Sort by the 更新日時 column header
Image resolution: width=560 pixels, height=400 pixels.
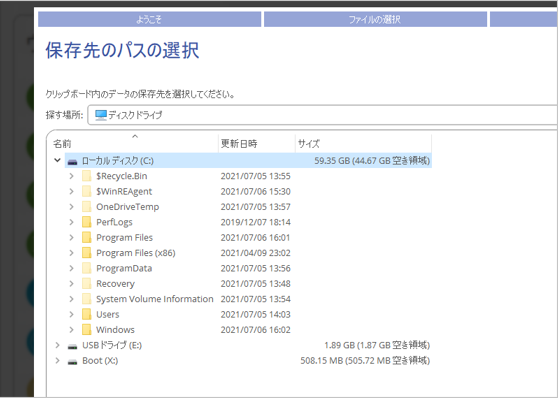(x=257, y=144)
